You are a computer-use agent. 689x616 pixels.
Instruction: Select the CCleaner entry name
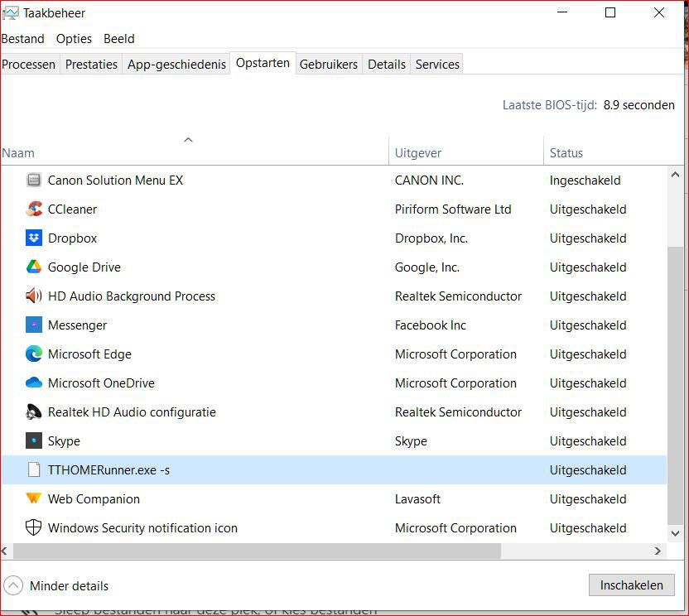[72, 209]
